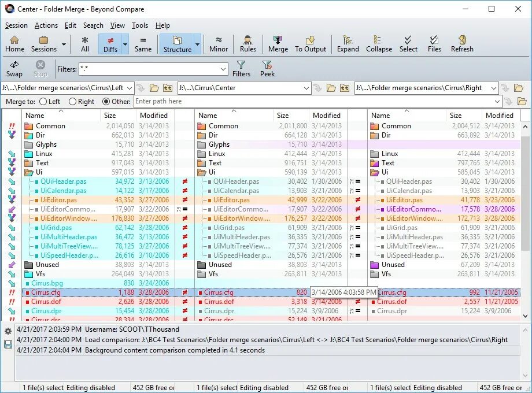Click the save log disk icon
Screen dimensions: 532x393
point(8,345)
